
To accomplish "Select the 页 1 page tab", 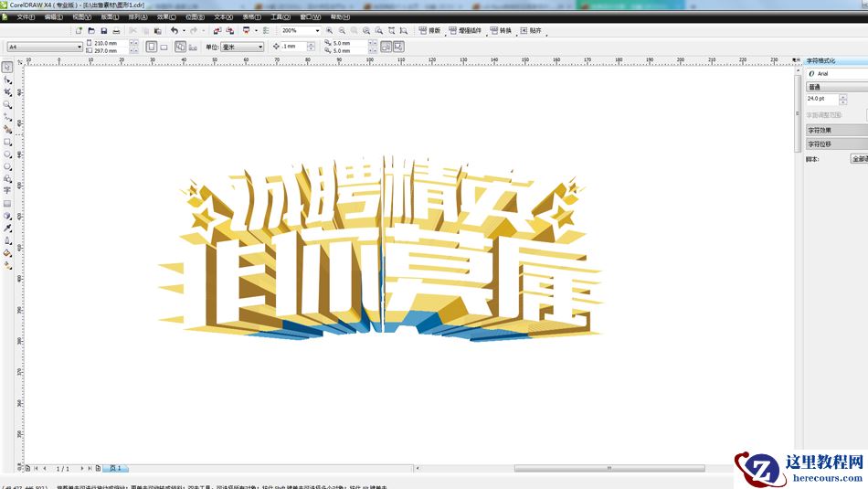I will [x=115, y=469].
